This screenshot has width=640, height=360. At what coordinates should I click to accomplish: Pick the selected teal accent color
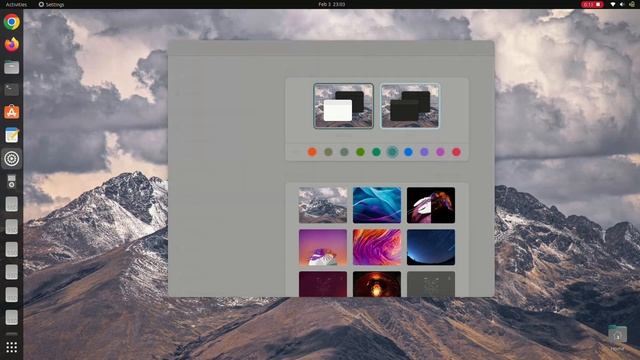tap(392, 152)
